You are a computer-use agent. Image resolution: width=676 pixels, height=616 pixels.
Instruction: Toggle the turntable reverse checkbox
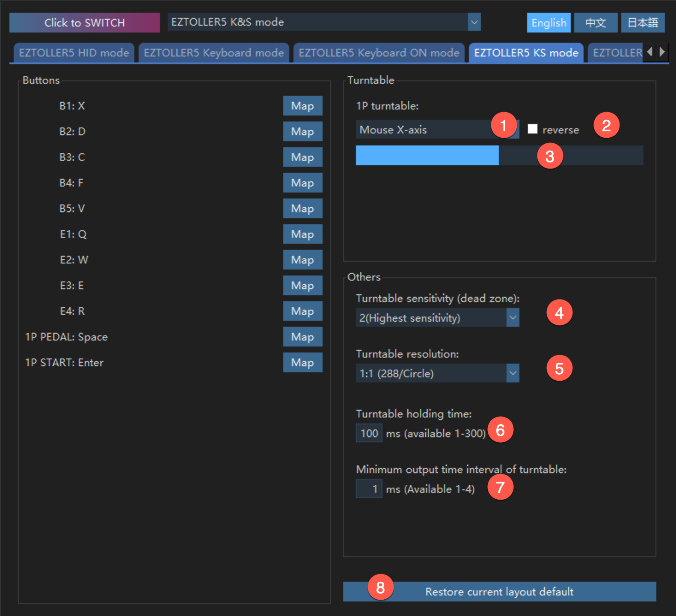532,129
